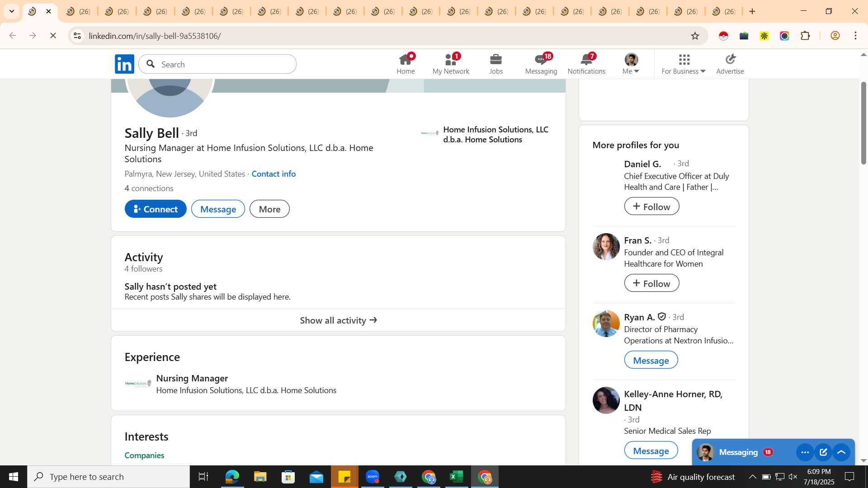
Task: Click the LinkedIn search field
Action: pyautogui.click(x=217, y=64)
